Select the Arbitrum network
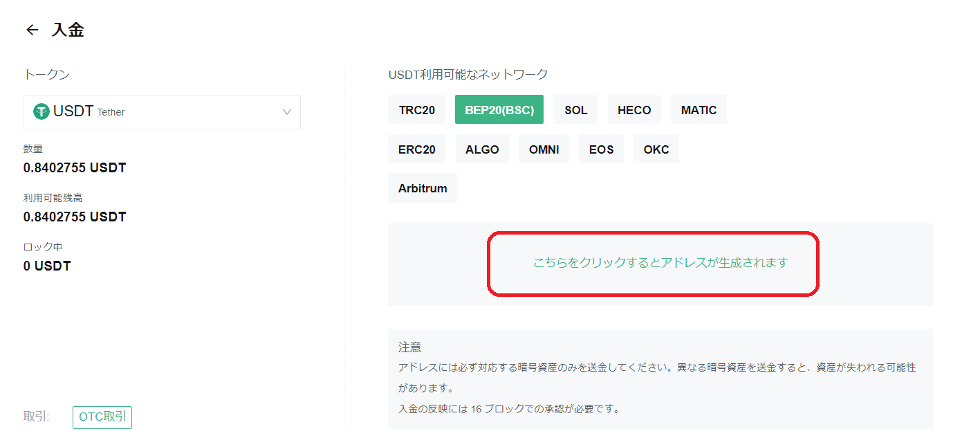980x447 pixels. tap(423, 188)
